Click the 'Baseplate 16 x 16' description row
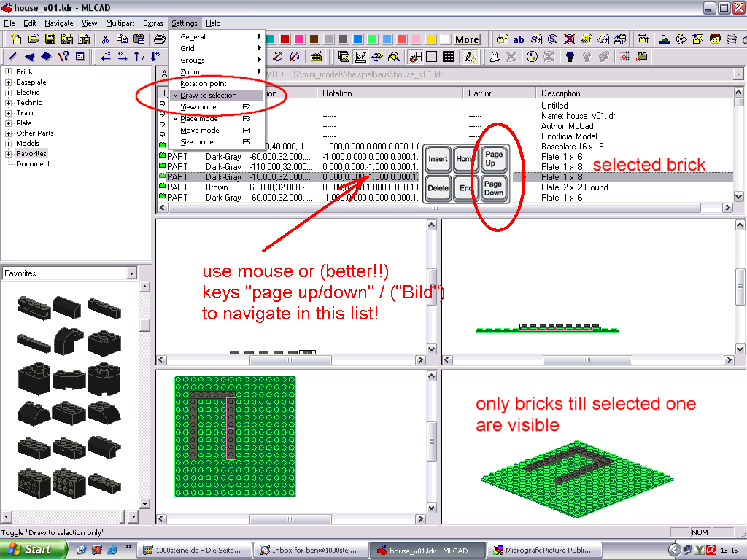Image resolution: width=747 pixels, height=560 pixels. [572, 147]
